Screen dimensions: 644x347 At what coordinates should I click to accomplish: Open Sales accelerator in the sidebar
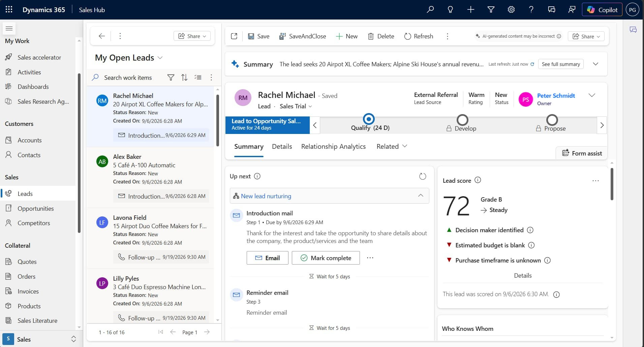click(x=39, y=57)
